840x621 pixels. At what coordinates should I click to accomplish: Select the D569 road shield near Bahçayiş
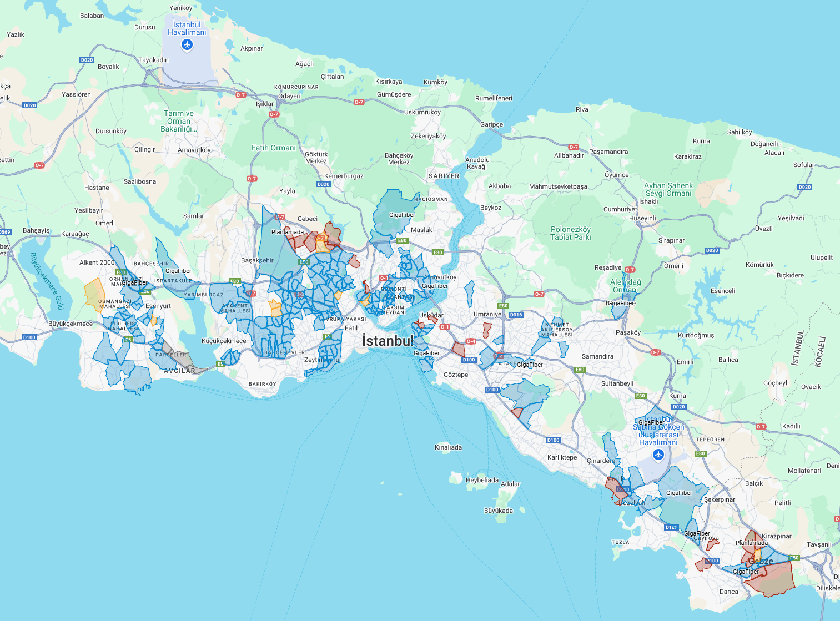pyautogui.click(x=5, y=232)
